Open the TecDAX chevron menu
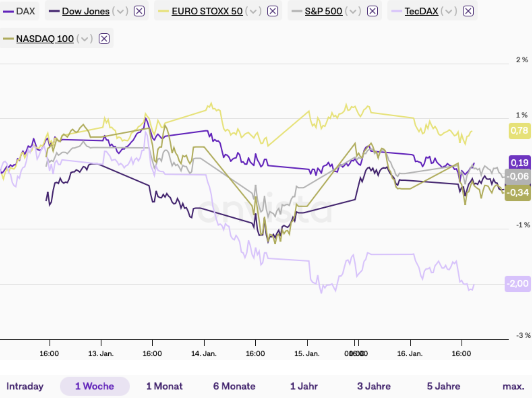Image resolution: width=532 pixels, height=398 pixels. [x=449, y=11]
